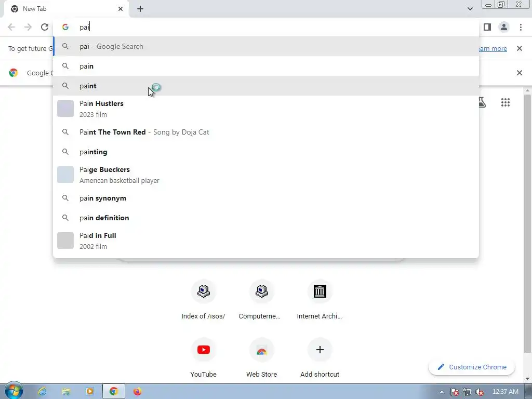
Task: Click the Action Center flag icon
Action: [x=454, y=392]
